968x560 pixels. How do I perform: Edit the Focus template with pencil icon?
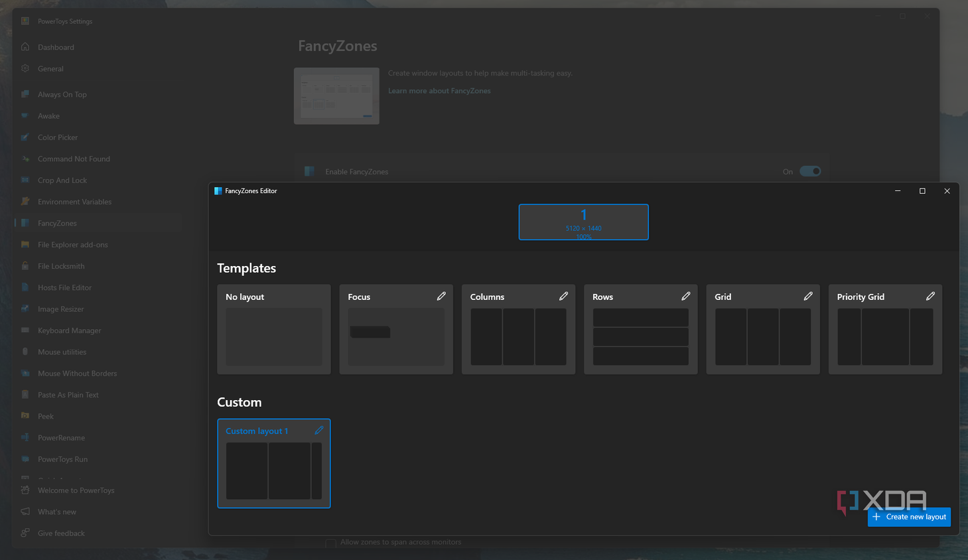[x=441, y=297]
